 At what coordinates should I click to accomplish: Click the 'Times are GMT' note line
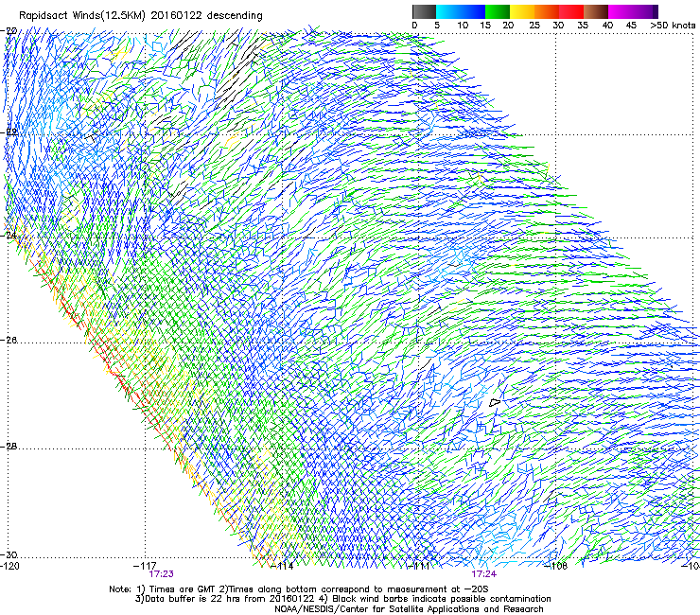tap(298, 589)
